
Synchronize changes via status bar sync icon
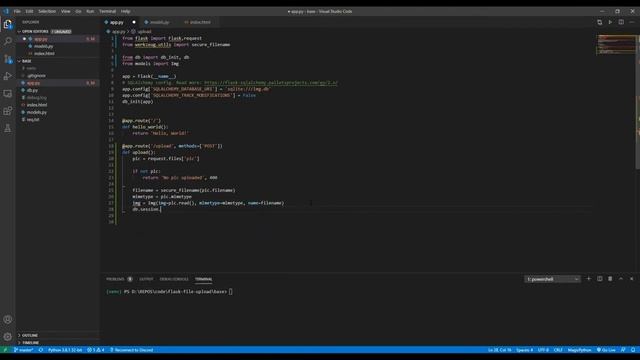coord(41,350)
